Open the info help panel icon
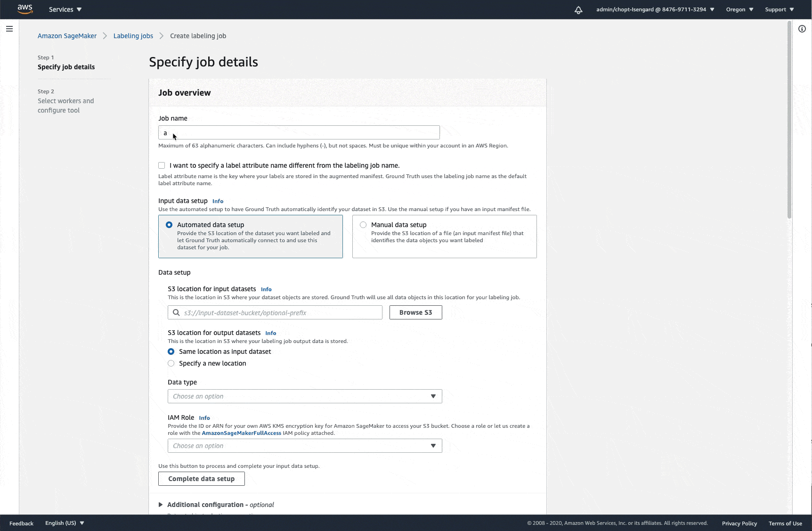Viewport: 812px width, 531px height. 802,29
